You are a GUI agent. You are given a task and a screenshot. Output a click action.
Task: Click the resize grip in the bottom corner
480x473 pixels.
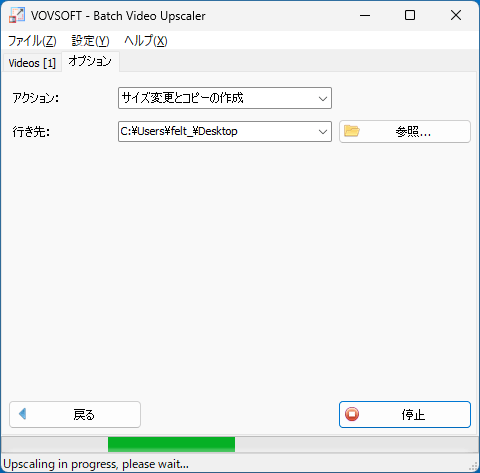(x=473, y=466)
